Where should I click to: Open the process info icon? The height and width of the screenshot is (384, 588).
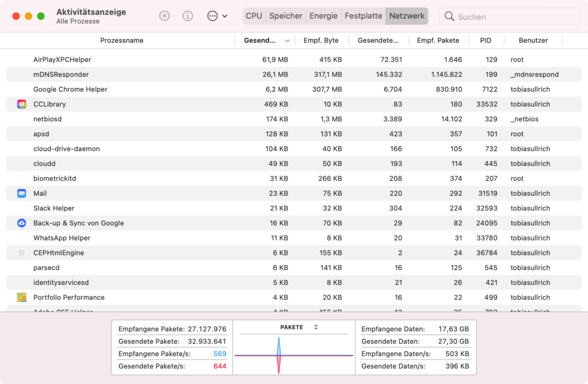(188, 16)
